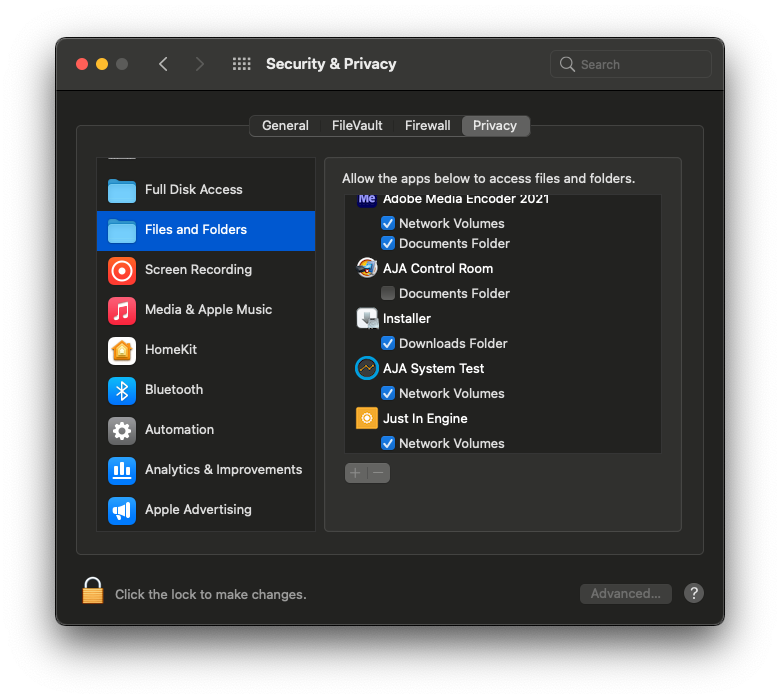Click the Automation gear icon

122,430
